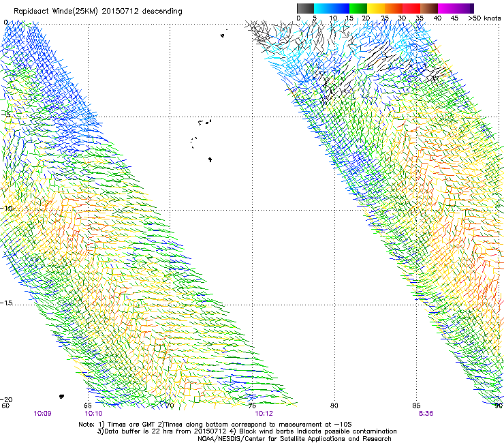Click the purple time label 10:10
This screenshot has height=443, width=504.
click(x=93, y=414)
